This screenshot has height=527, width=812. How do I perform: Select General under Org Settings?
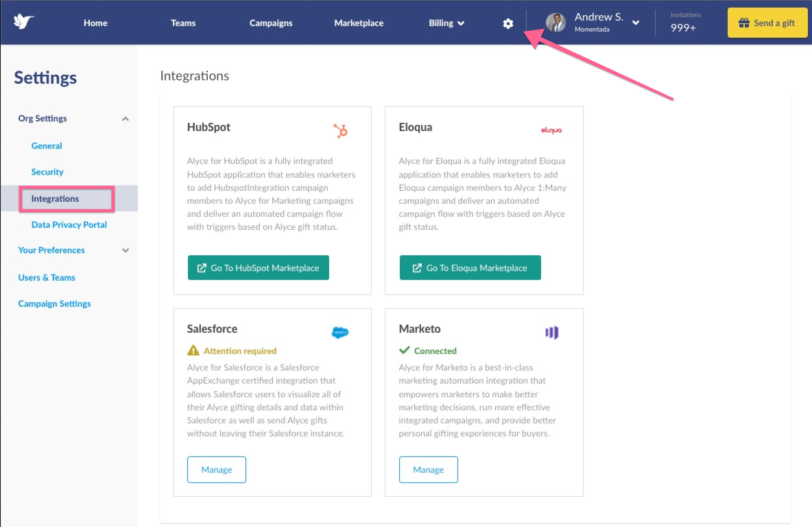47,145
